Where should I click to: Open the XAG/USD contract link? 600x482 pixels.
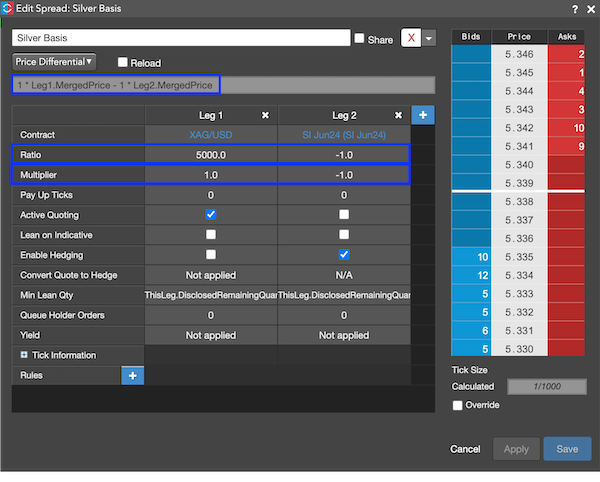(x=211, y=135)
